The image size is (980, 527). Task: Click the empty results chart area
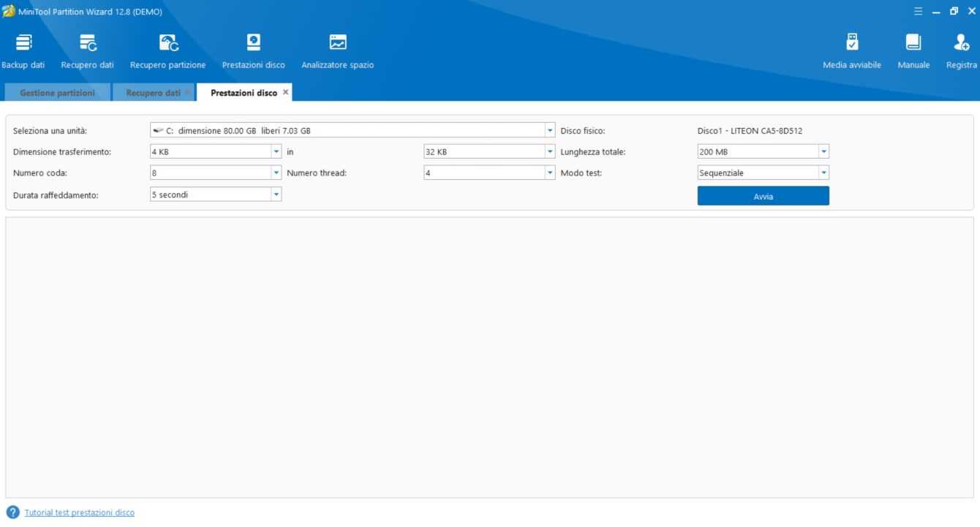click(x=489, y=357)
